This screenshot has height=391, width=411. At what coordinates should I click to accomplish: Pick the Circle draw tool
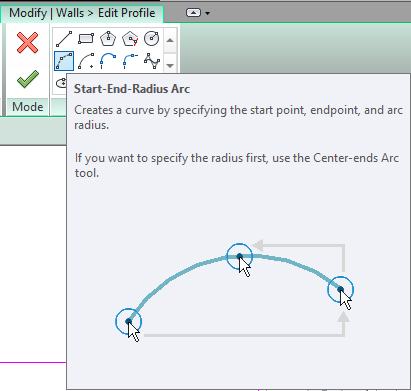click(x=152, y=39)
